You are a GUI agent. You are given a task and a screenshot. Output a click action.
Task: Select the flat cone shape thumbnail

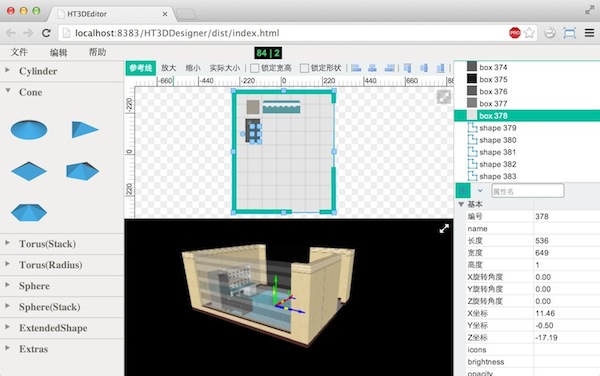[29, 130]
